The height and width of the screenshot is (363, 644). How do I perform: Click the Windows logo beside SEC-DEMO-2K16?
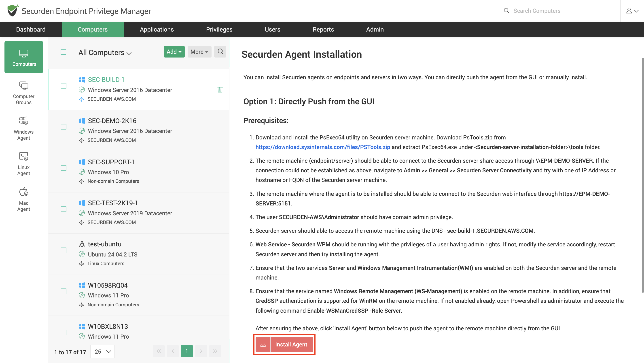pos(82,121)
